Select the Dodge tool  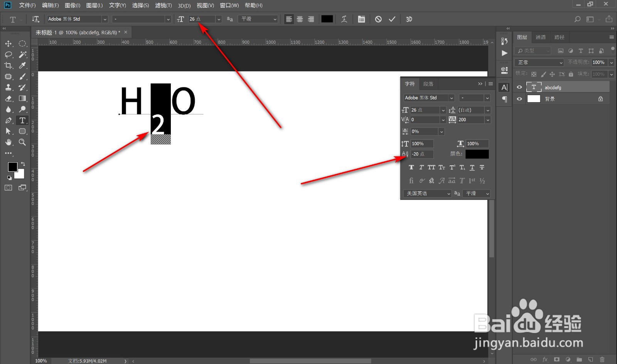(x=22, y=109)
